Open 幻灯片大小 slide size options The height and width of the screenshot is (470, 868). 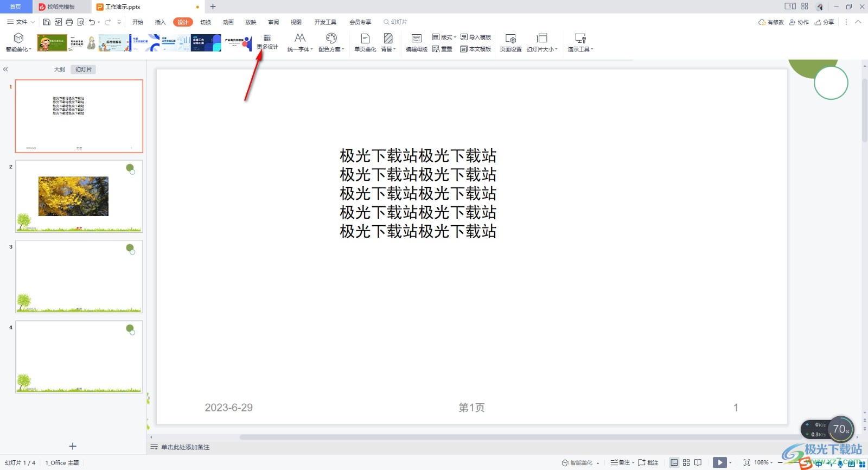[542, 42]
